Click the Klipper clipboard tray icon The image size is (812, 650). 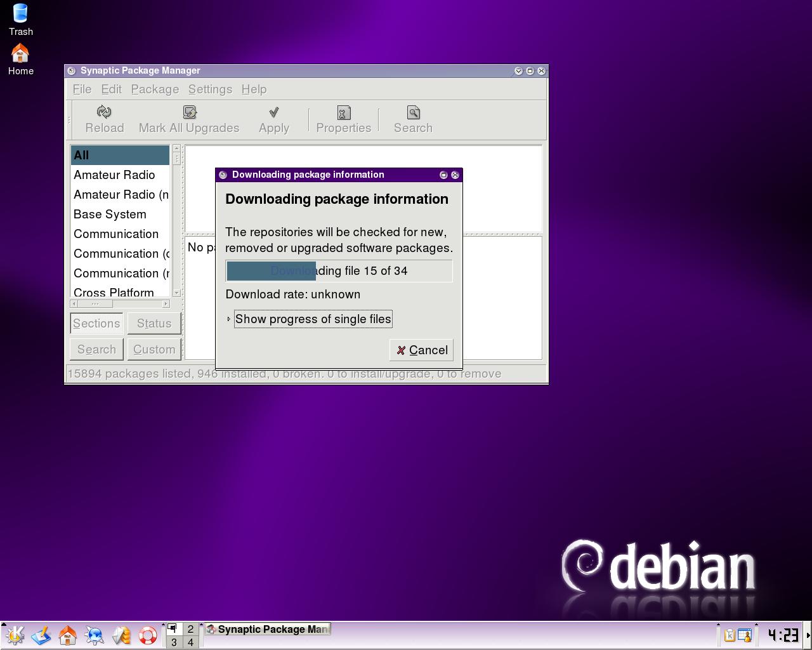click(x=730, y=635)
